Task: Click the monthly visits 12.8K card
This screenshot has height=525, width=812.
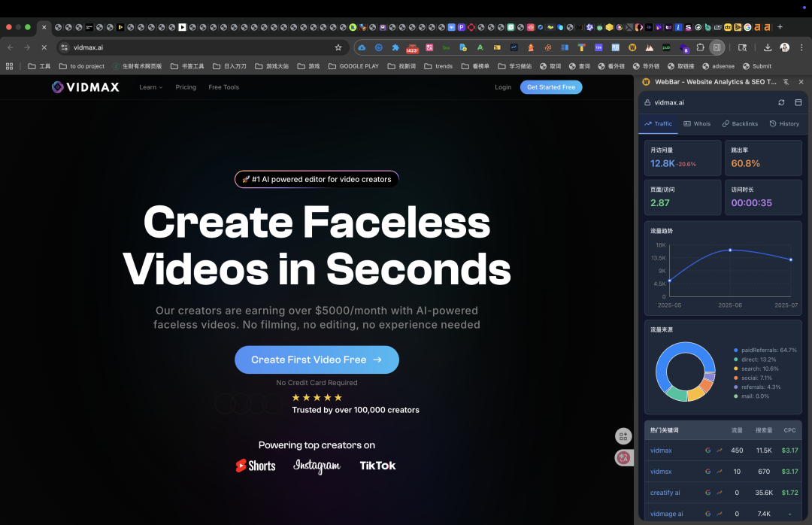Action: [683, 158]
